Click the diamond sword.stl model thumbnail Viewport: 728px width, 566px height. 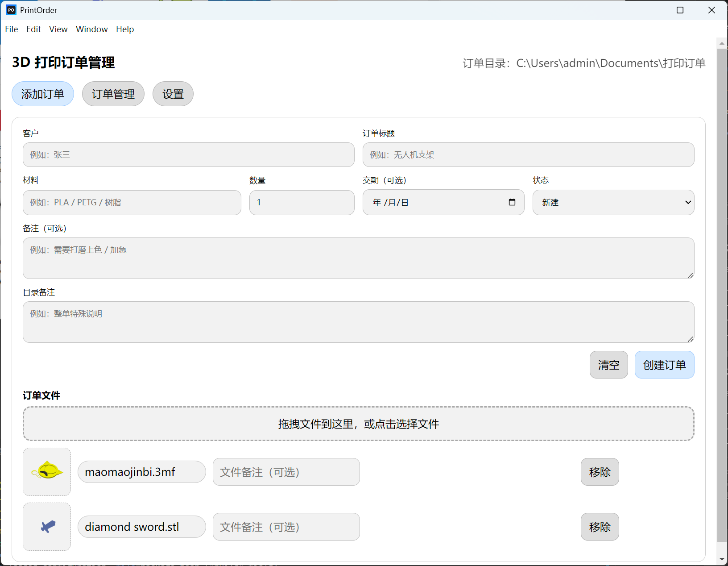[47, 527]
